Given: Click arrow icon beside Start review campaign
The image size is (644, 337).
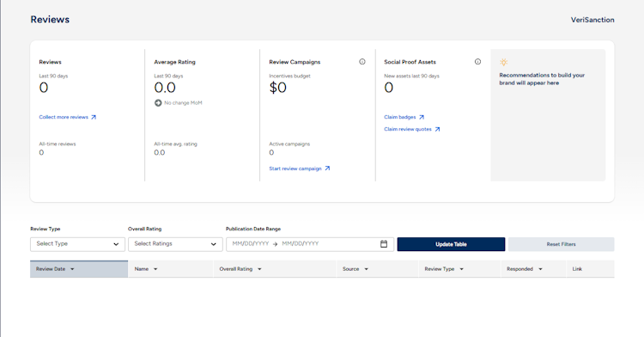Looking at the screenshot, I should click(x=327, y=168).
